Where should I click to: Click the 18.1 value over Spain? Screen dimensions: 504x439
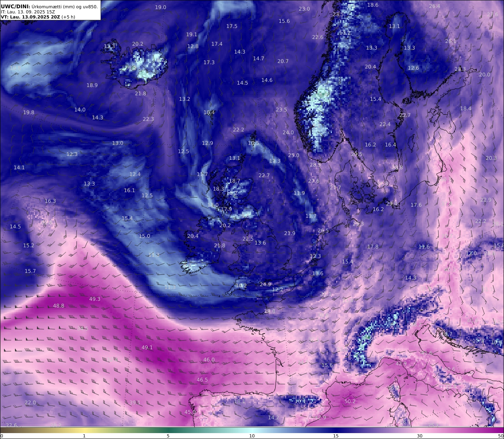[x=239, y=402]
